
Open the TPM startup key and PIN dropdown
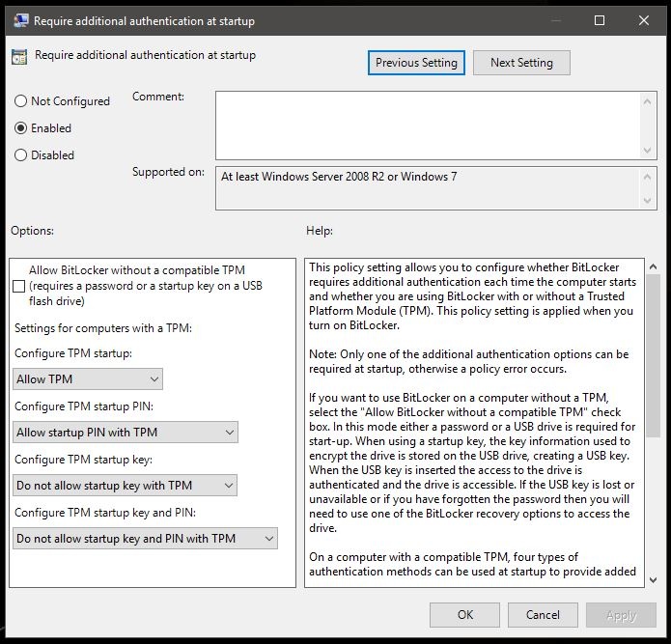pyautogui.click(x=145, y=539)
